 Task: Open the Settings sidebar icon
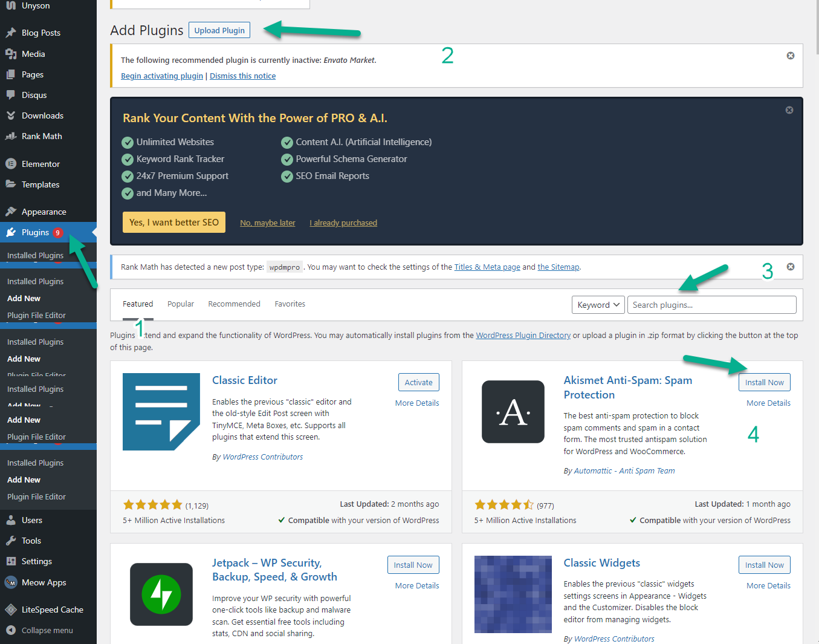pos(11,561)
